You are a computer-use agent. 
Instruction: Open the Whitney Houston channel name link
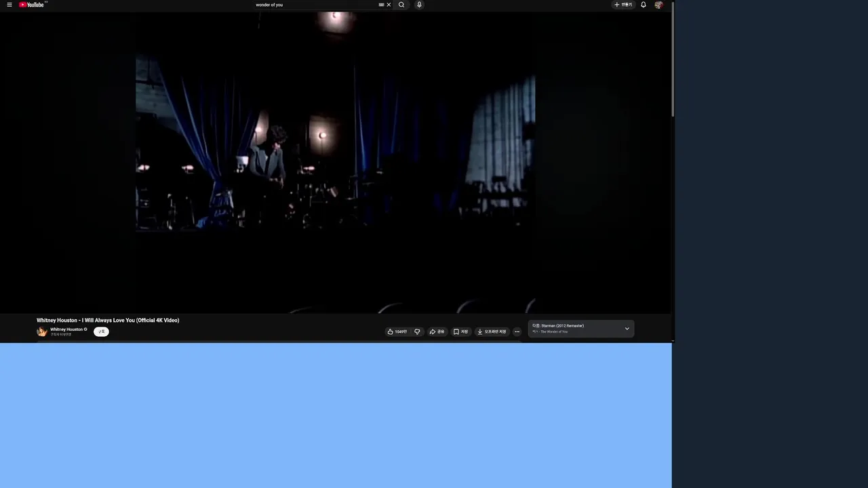66,329
